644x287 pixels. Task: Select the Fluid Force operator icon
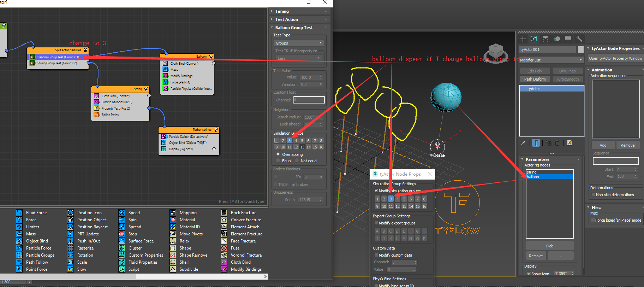(19, 213)
